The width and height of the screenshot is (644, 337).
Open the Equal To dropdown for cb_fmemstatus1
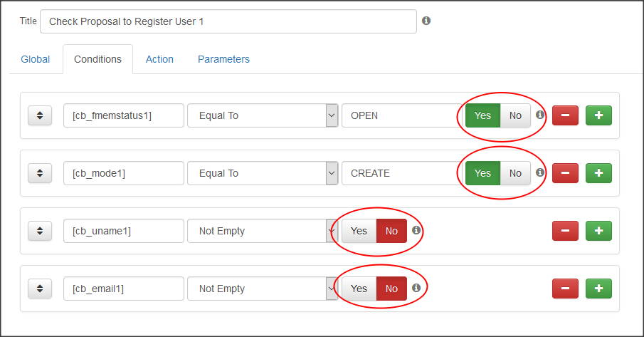coord(262,115)
